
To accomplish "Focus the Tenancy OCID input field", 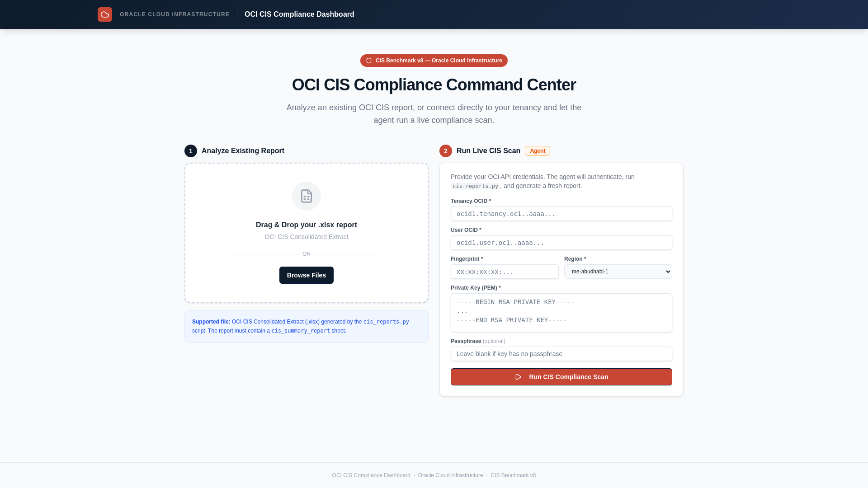I will pyautogui.click(x=561, y=214).
